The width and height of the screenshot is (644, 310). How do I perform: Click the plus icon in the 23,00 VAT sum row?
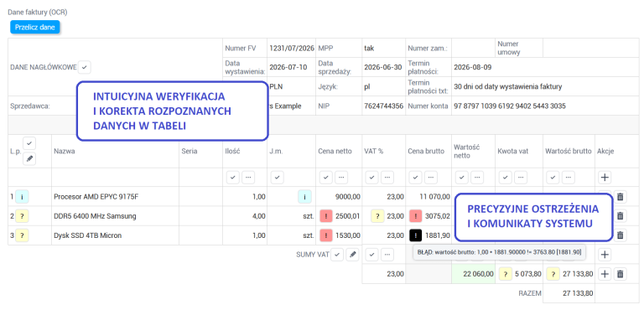pyautogui.click(x=605, y=274)
